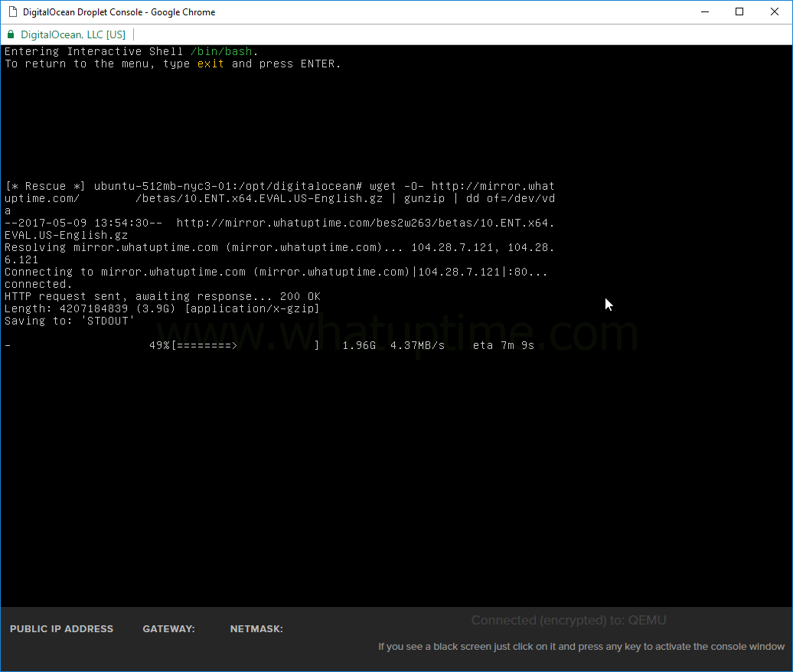The height and width of the screenshot is (672, 793).
Task: Click the '--2017-05-09 13:54:30--' timestamp
Action: pyautogui.click(x=83, y=223)
